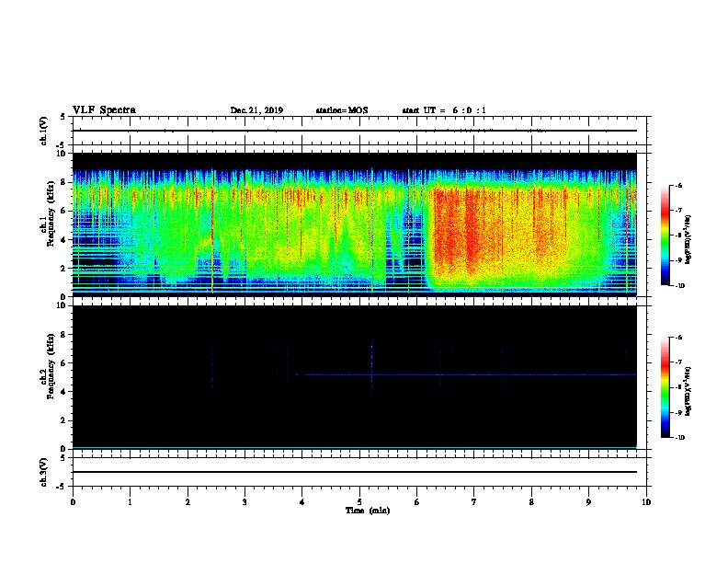
Task: Click the "ch.3(V)" waveform axis label
Action: click(x=43, y=472)
